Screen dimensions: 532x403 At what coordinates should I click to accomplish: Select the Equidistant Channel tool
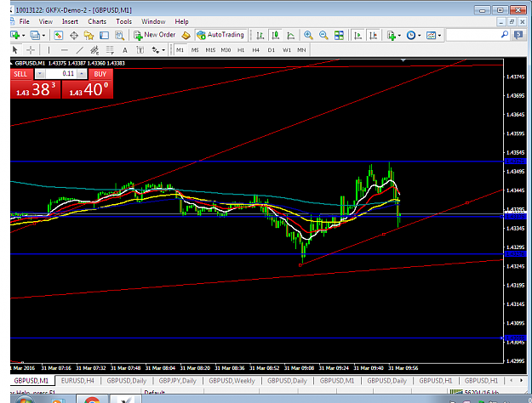[94, 50]
